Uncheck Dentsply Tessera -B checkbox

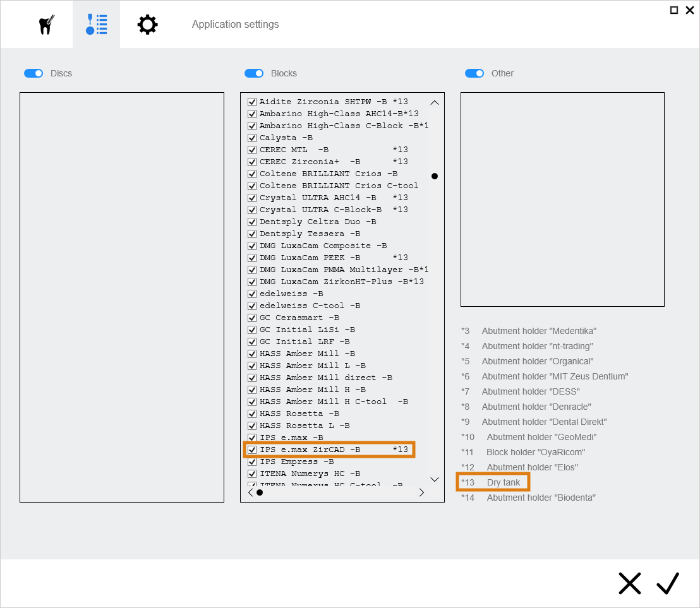[252, 234]
